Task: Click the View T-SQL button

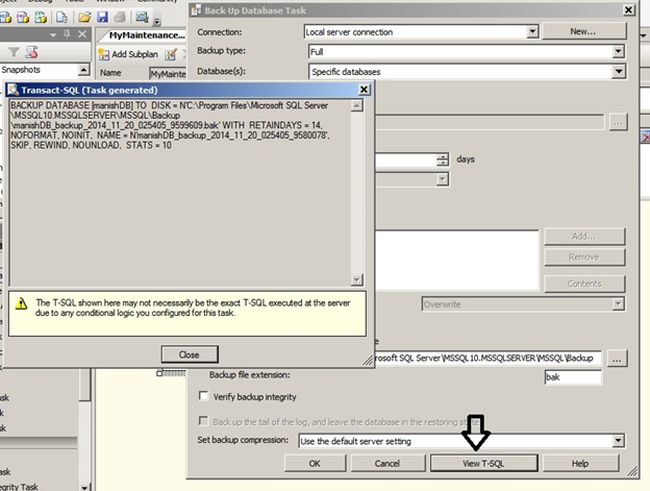Action: 484,463
